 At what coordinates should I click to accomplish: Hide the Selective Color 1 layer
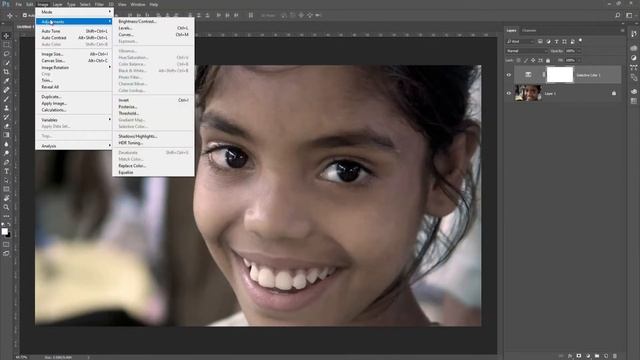pos(509,75)
